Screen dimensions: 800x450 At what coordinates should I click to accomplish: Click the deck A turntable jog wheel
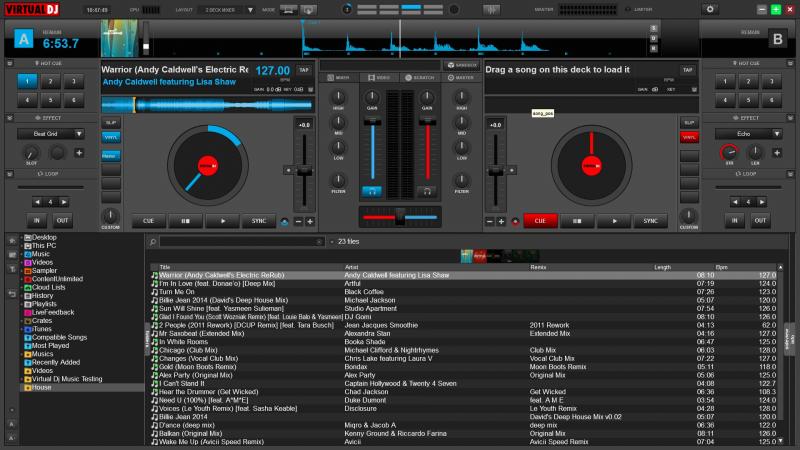(x=208, y=166)
